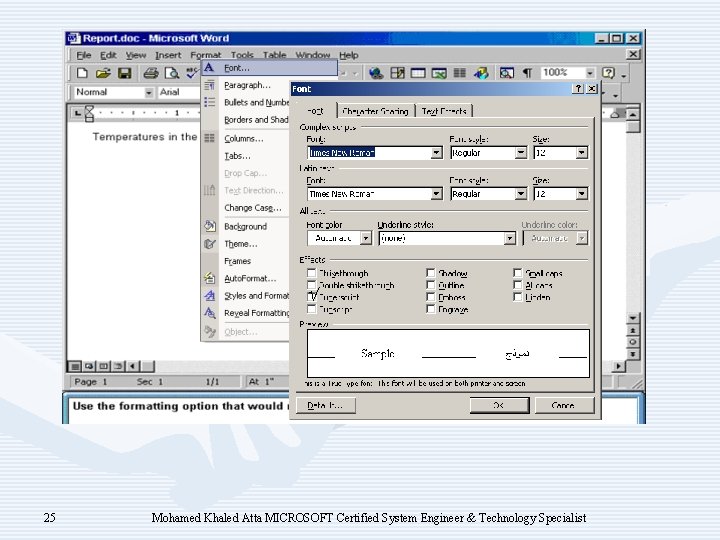This screenshot has height=540, width=720.
Task: Click the Print Layout view icon
Action: pyautogui.click(x=104, y=366)
